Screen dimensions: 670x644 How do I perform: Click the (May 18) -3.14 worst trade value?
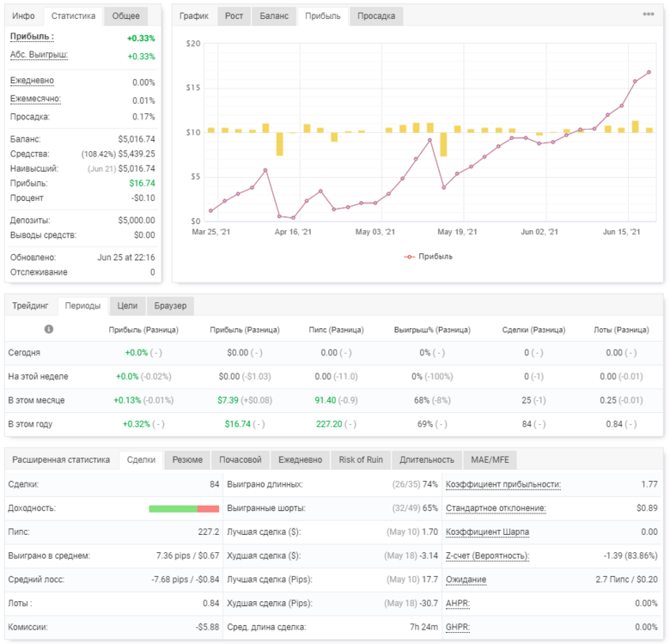(411, 556)
